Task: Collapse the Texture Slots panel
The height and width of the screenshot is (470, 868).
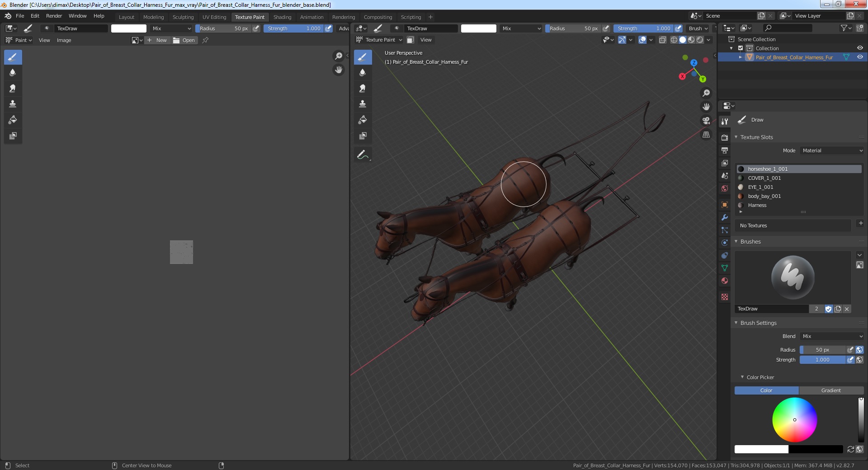Action: [736, 137]
